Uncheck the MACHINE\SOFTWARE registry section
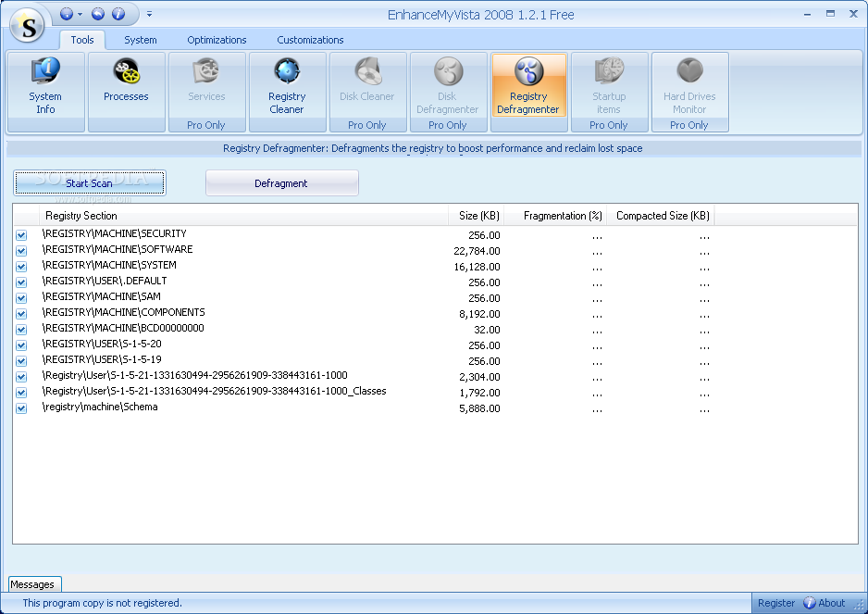The width and height of the screenshot is (868, 614). point(21,251)
